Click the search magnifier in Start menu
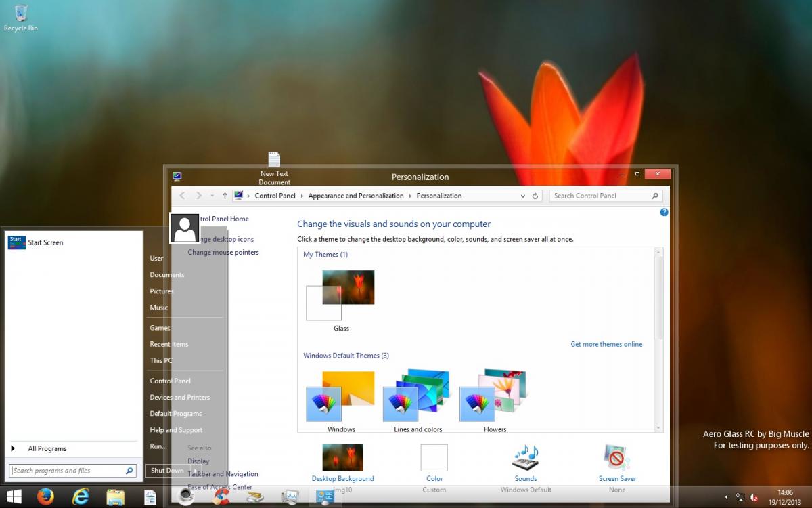 coord(129,471)
